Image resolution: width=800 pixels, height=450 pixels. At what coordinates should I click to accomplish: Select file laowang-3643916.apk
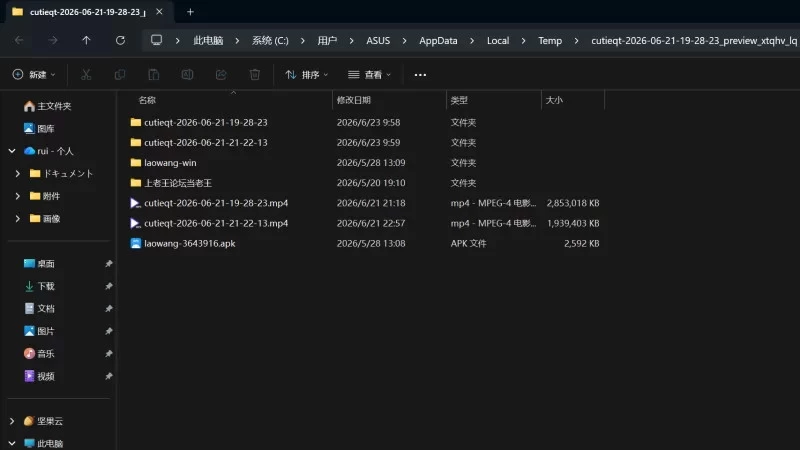point(189,243)
